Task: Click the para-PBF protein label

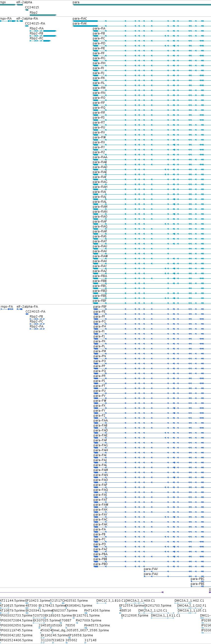Action: tap(100, 307)
